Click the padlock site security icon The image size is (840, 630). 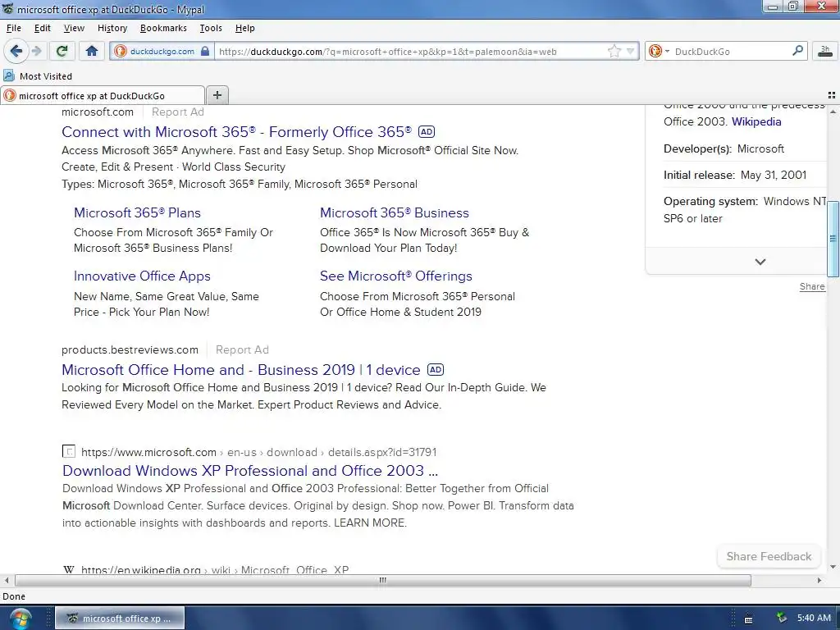204,52
